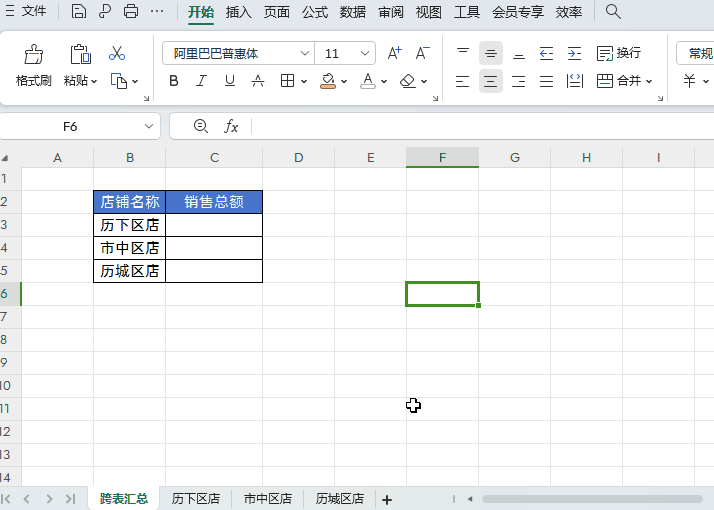714x510 pixels.
Task: Expand the copy options arrow
Action: click(135, 82)
